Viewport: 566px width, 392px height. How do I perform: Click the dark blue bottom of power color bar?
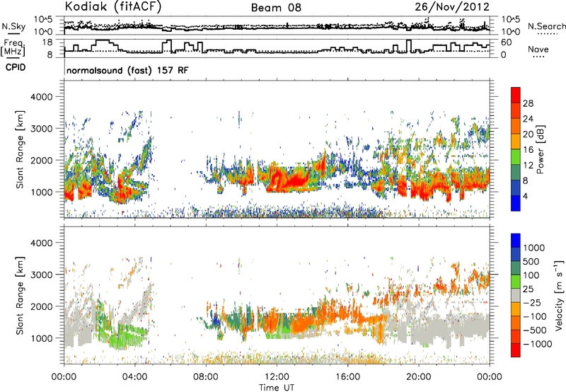pyautogui.click(x=516, y=203)
